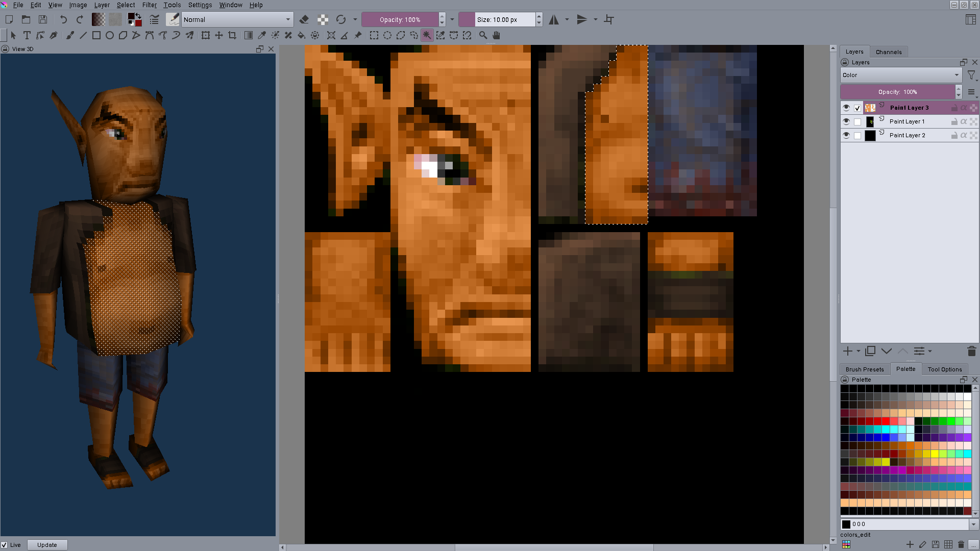Toggle eraser mode

point(304,20)
